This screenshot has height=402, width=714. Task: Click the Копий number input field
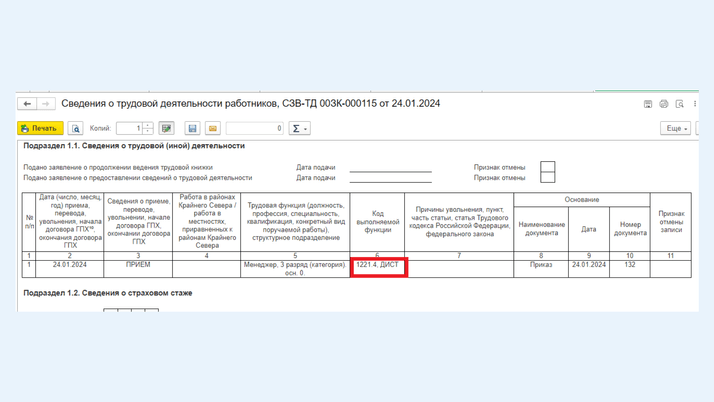129,128
